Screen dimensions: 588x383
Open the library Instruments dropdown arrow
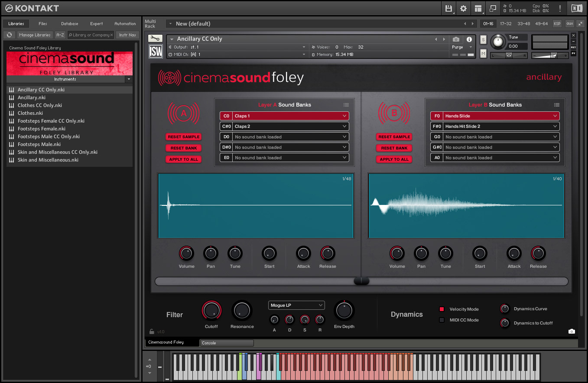tap(129, 79)
